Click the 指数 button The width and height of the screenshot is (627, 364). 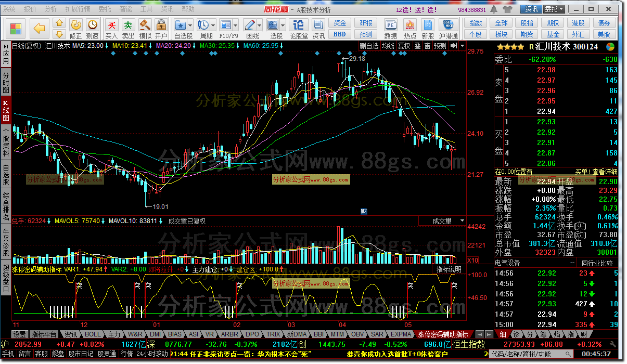[476, 23]
